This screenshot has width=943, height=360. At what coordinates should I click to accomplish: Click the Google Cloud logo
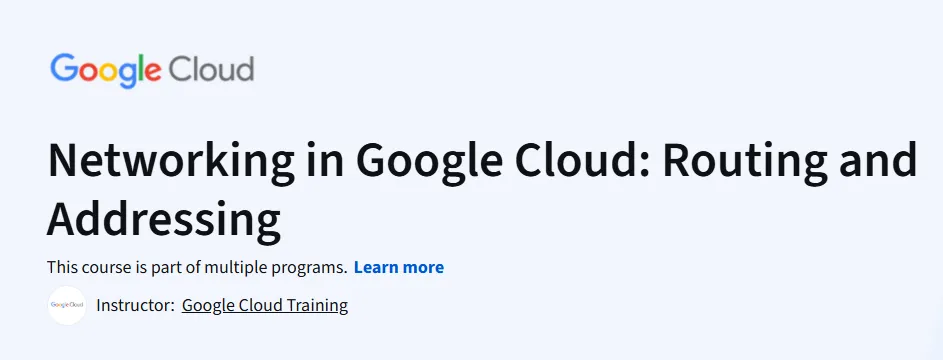point(152,70)
